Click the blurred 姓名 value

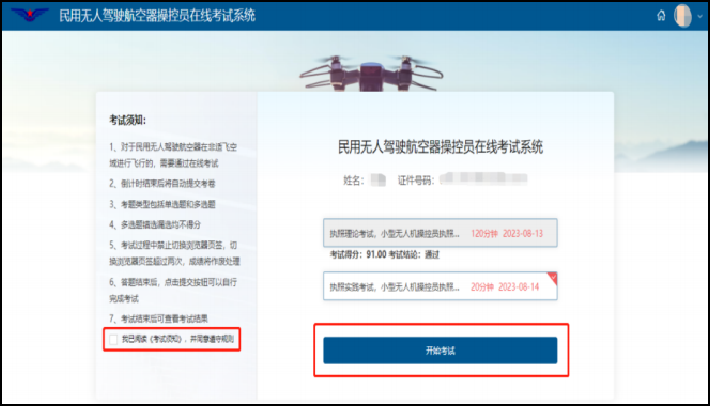[378, 180]
